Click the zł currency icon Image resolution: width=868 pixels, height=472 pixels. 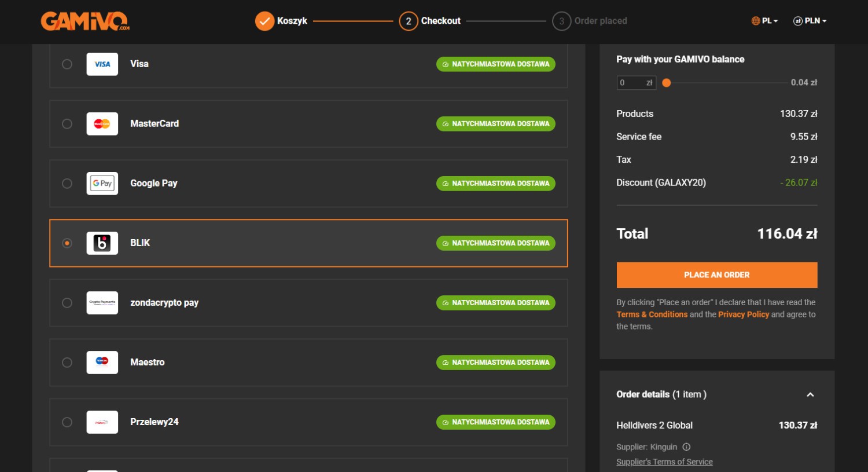click(798, 21)
